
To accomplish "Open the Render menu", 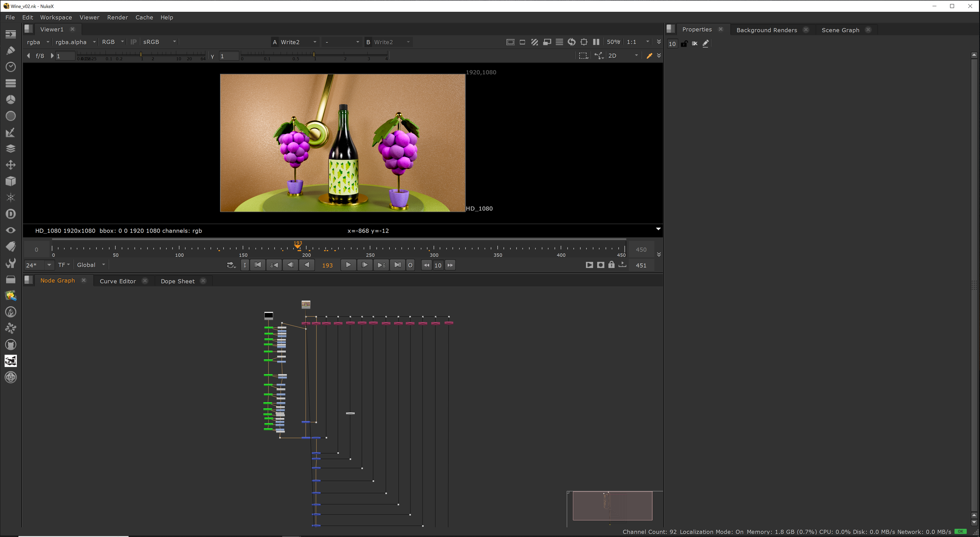I will [x=117, y=17].
